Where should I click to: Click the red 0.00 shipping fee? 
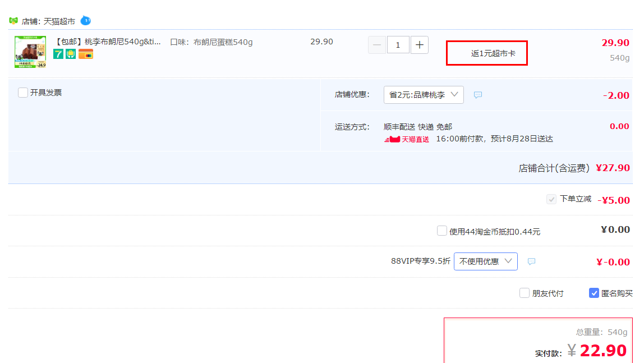(x=619, y=126)
